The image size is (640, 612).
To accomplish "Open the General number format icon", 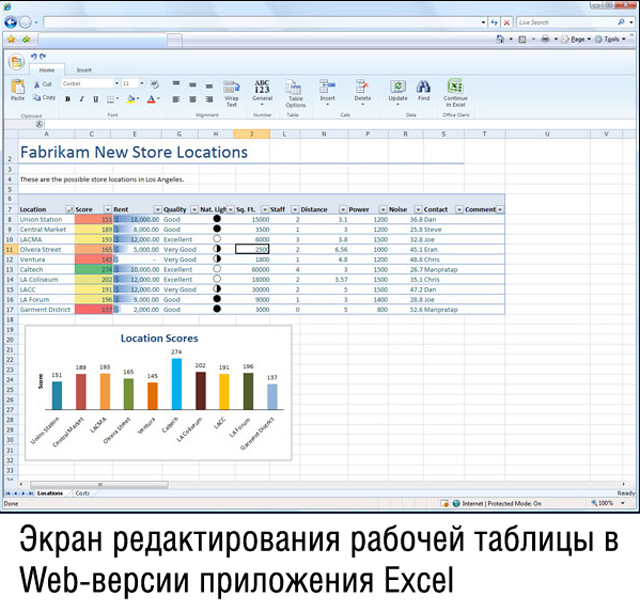I will [x=262, y=87].
